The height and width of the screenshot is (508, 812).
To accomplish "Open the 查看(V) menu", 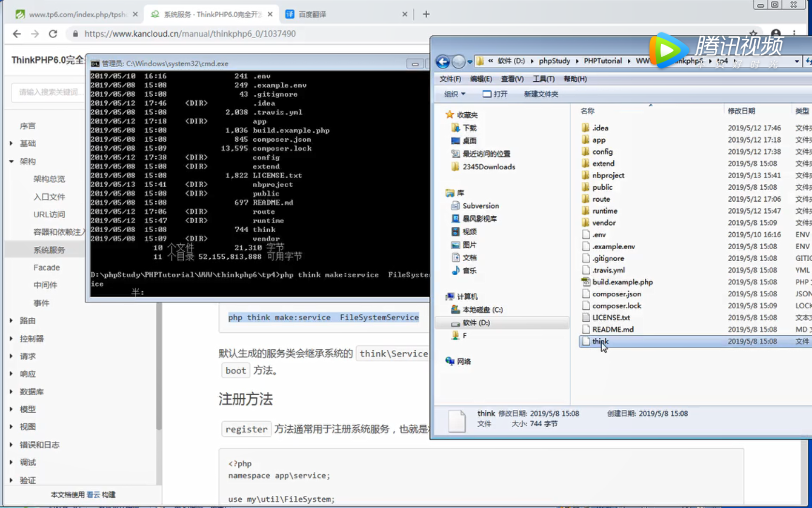I will pyautogui.click(x=512, y=79).
